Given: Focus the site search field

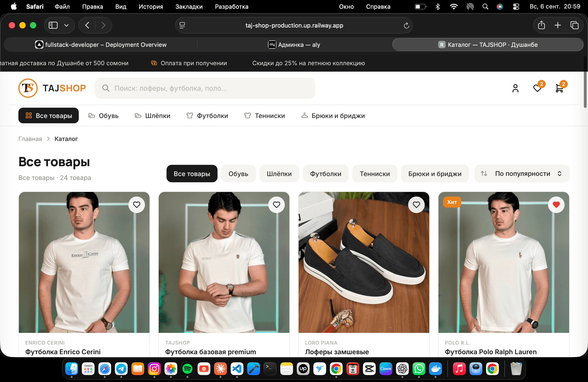Looking at the screenshot, I should pyautogui.click(x=205, y=88).
